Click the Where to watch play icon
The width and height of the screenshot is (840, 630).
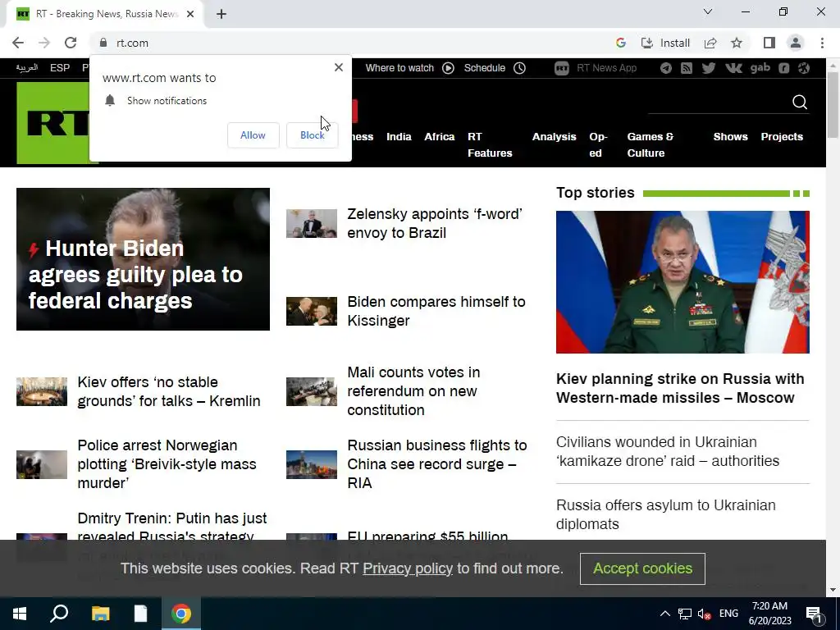coord(449,68)
